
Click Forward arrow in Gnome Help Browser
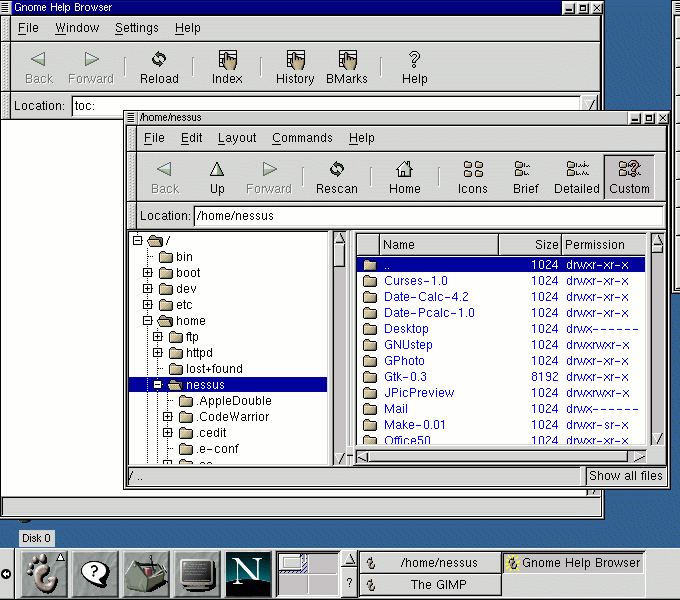point(92,59)
